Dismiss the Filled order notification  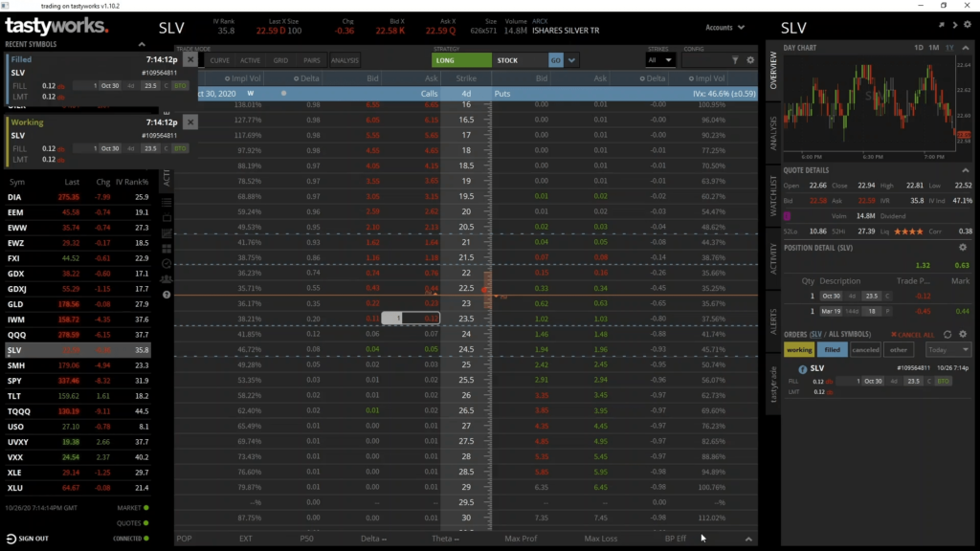(190, 59)
